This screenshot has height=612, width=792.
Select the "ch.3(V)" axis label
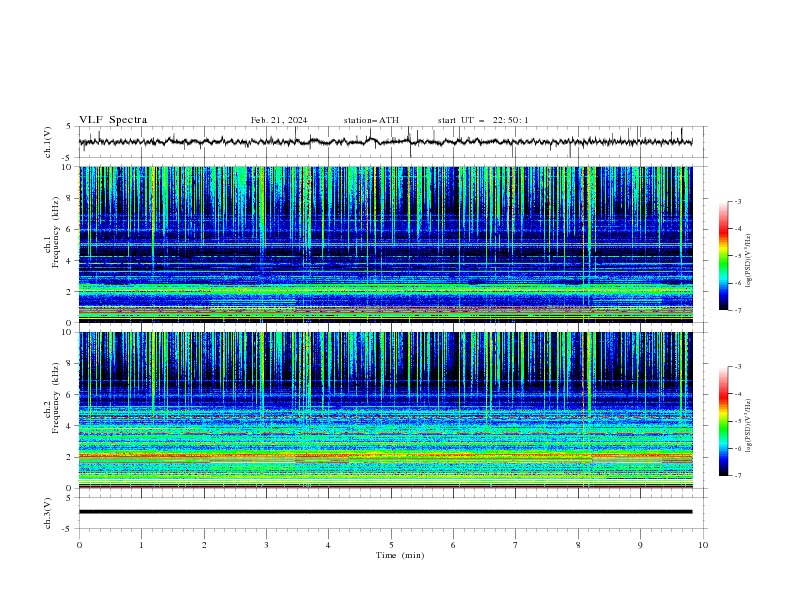[x=48, y=513]
